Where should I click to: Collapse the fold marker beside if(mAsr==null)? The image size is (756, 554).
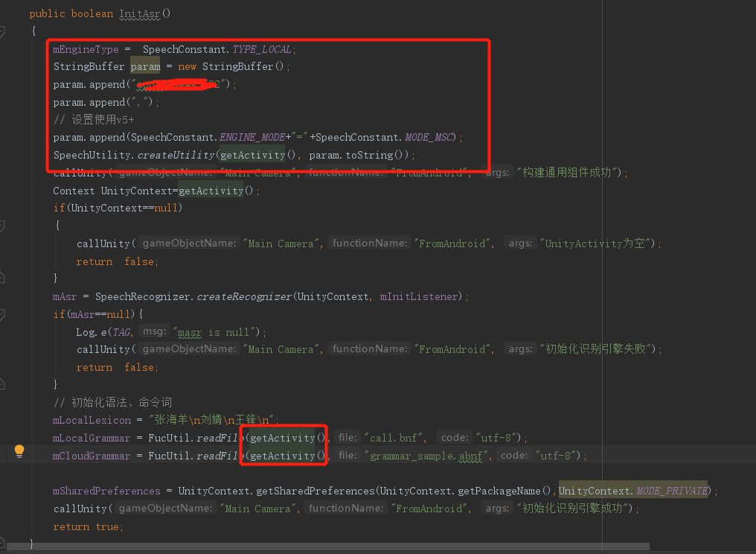tap(2, 315)
